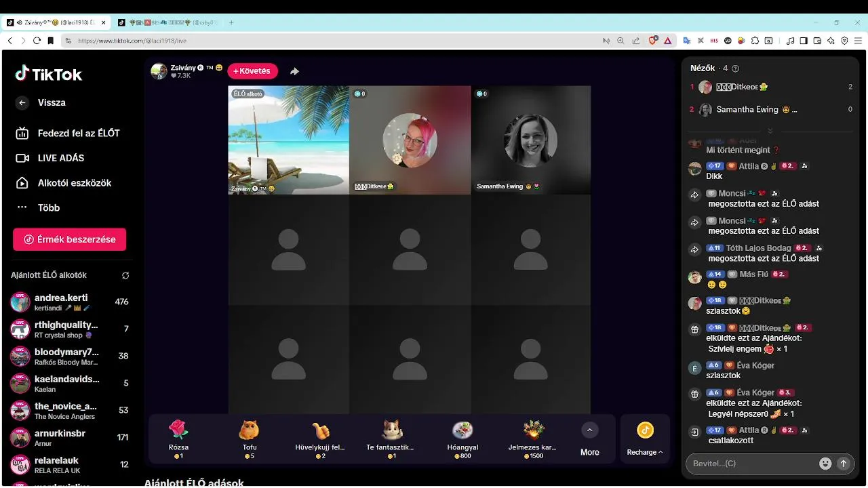Open the extensions puzzle icon

[755, 41]
